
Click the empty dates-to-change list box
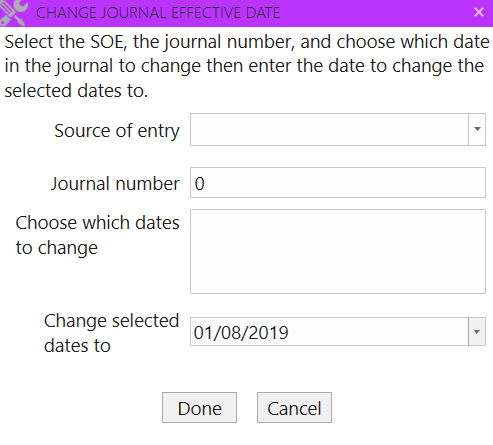point(338,251)
